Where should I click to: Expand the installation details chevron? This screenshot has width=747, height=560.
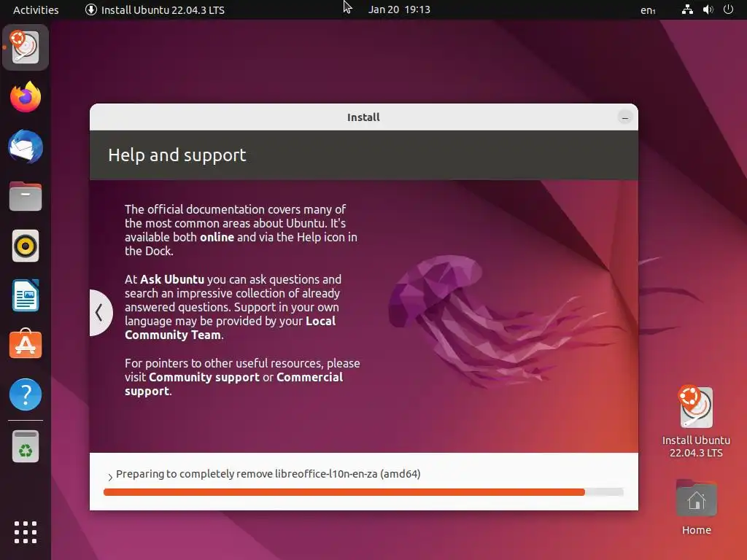110,476
